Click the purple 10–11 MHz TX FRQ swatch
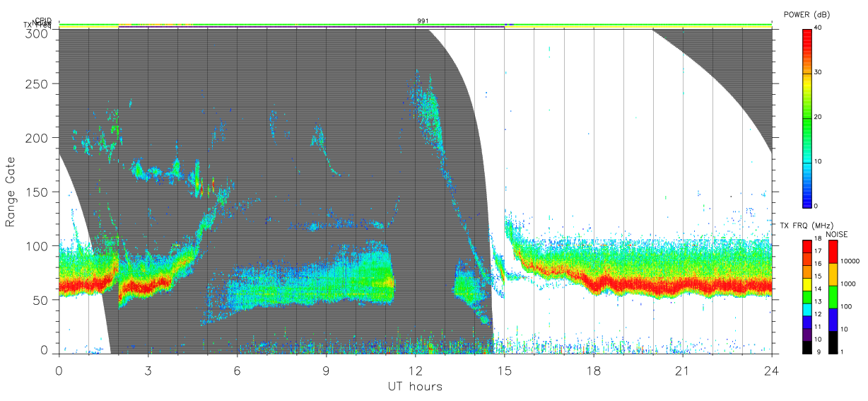 point(807,335)
